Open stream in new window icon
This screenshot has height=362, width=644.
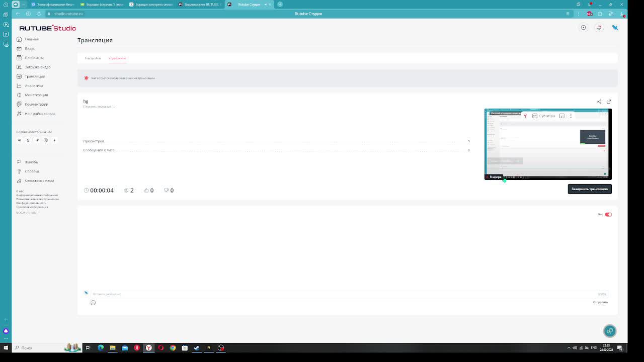(x=609, y=102)
